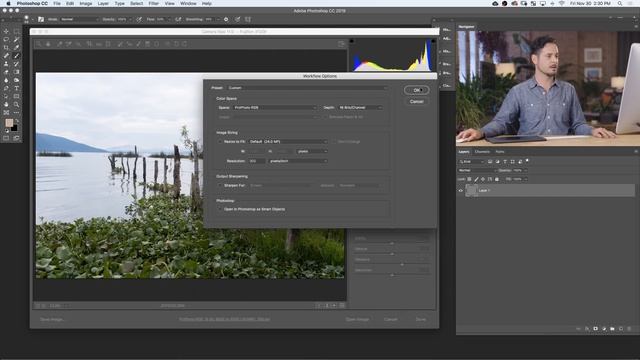Open brush blend Mode dropdown in options bar
The width and height of the screenshot is (640, 360).
tap(80, 19)
